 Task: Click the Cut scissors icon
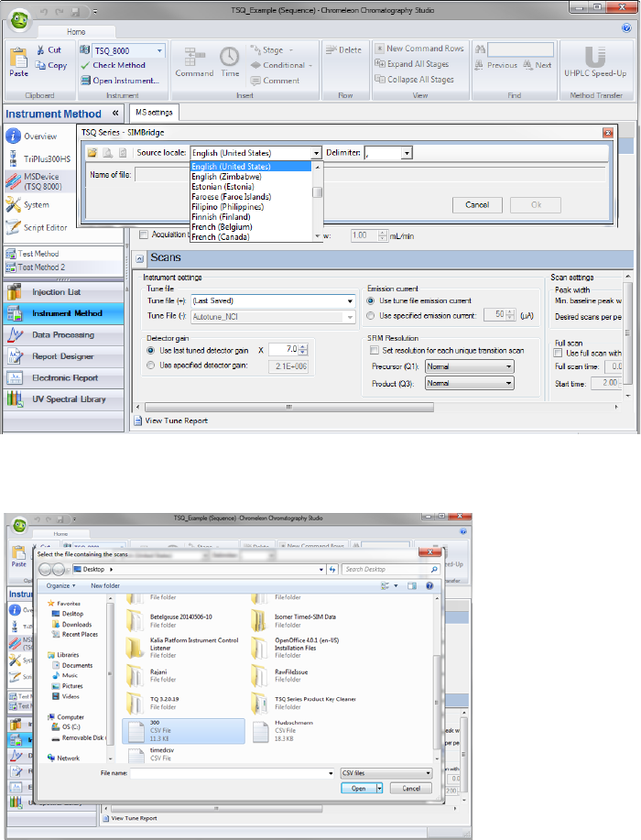pyautogui.click(x=40, y=50)
